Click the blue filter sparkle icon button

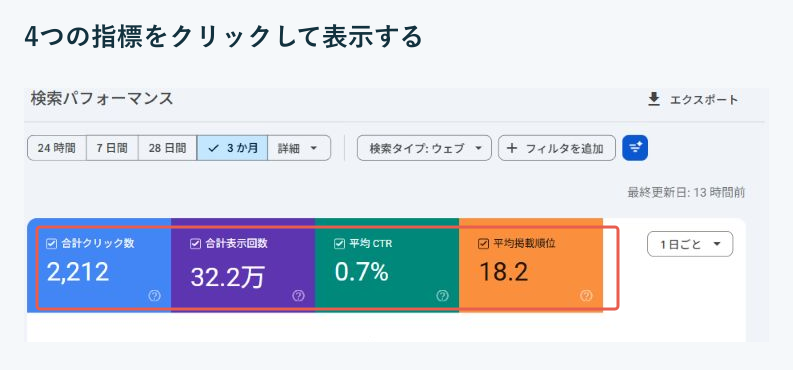pos(635,148)
